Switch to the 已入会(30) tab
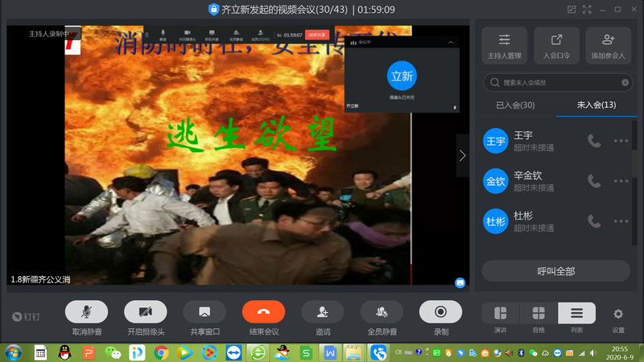644x362 pixels. (x=515, y=105)
